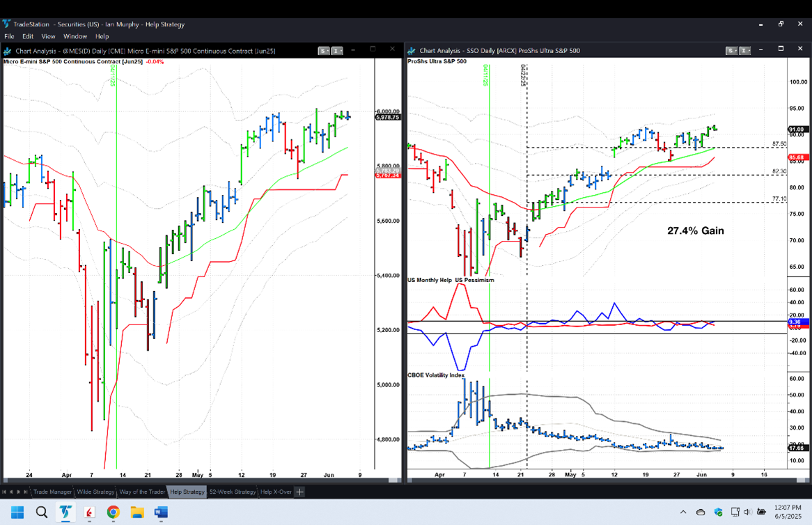Viewport: 812px width, 525px height.
Task: Maximize the MES chart window
Action: point(373,49)
